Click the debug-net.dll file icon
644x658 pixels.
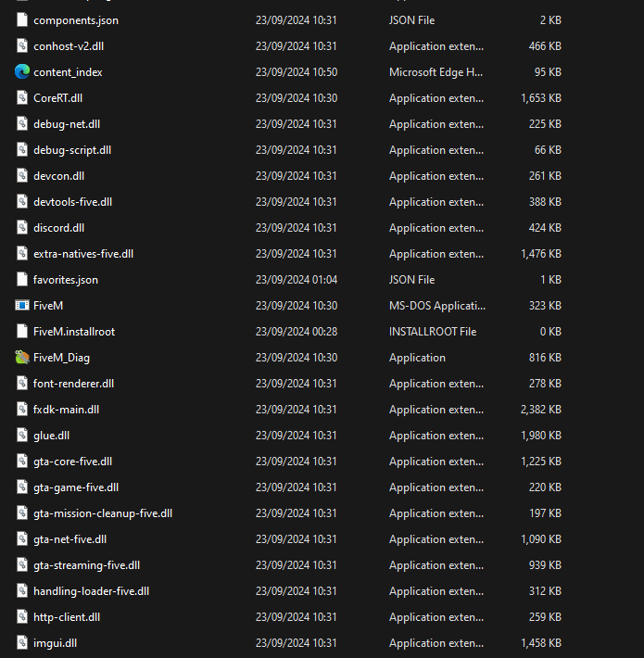22,124
